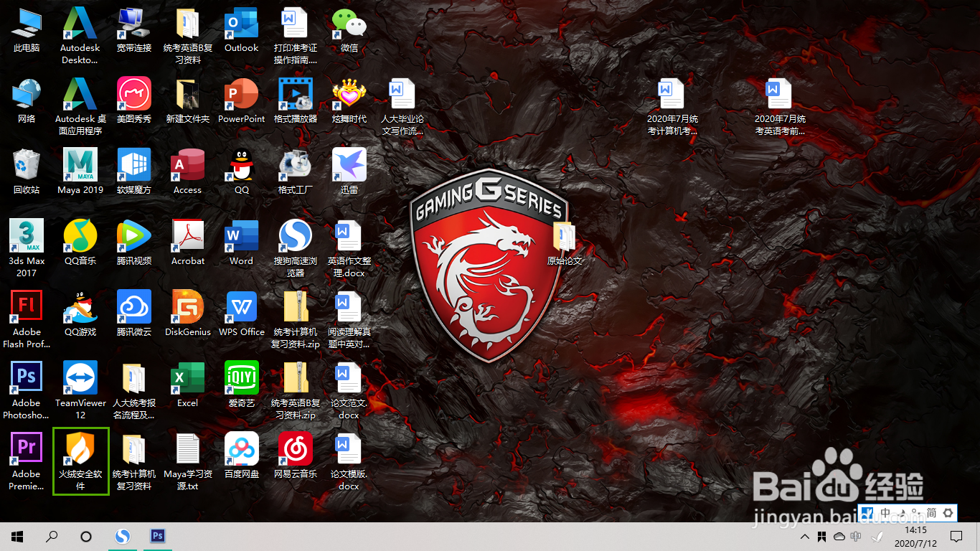Select the 格式播放器 icon

296,101
